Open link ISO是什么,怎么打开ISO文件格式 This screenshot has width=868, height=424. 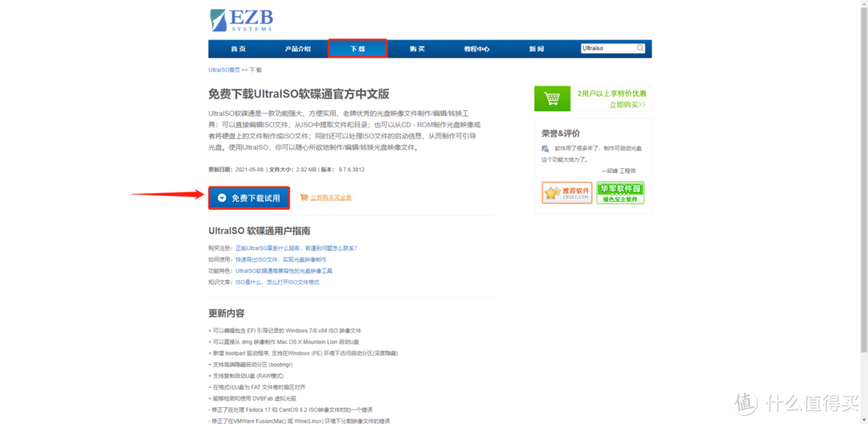point(277,282)
